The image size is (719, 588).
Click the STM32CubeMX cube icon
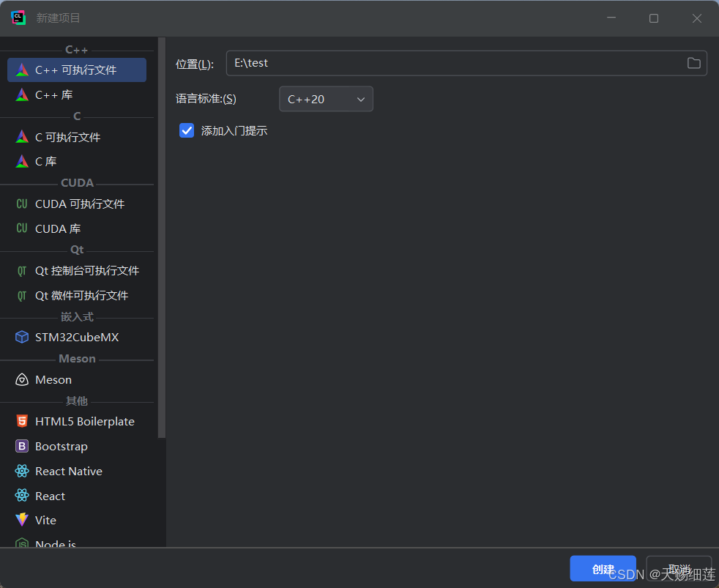(x=22, y=337)
